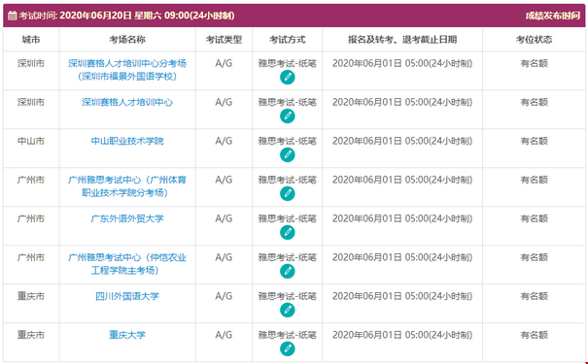
Task: Open 广州雅思考试中心 (广州体育职业技术学院分考场) link
Action: [x=127, y=186]
